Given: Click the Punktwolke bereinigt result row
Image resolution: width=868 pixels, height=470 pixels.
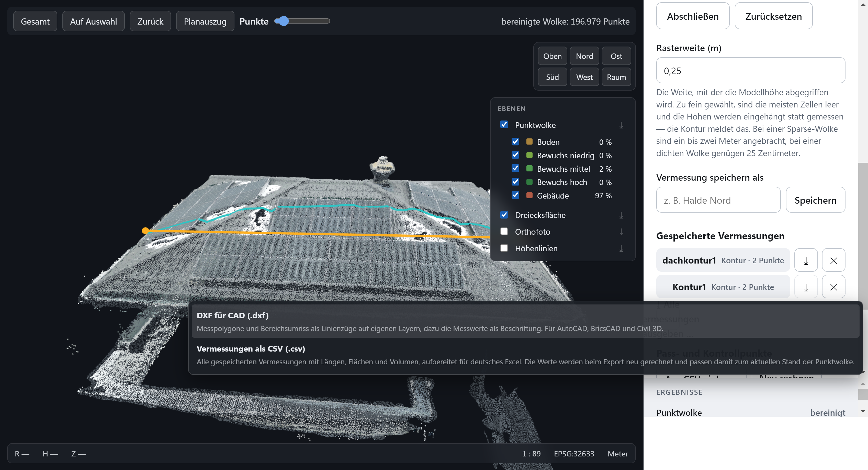Looking at the screenshot, I should [750, 412].
